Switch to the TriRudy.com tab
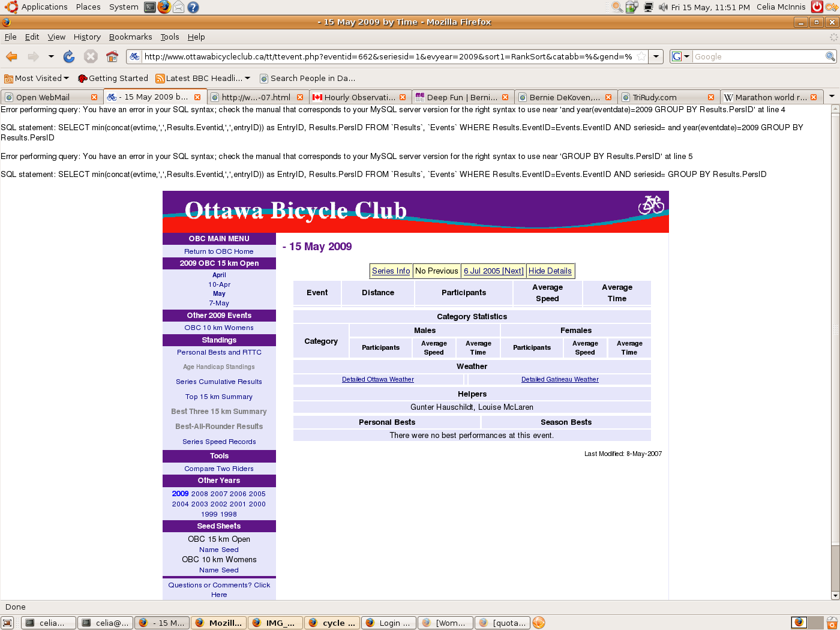The image size is (840, 630). (663, 97)
